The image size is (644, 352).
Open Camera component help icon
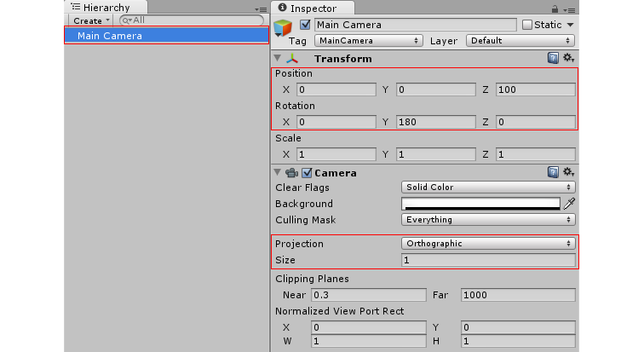(553, 172)
